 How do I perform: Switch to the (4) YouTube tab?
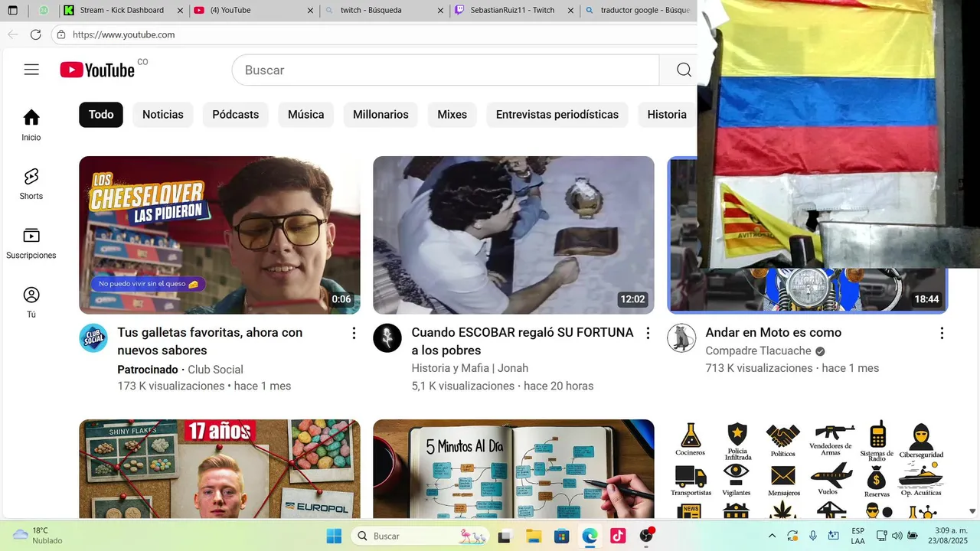pos(253,10)
